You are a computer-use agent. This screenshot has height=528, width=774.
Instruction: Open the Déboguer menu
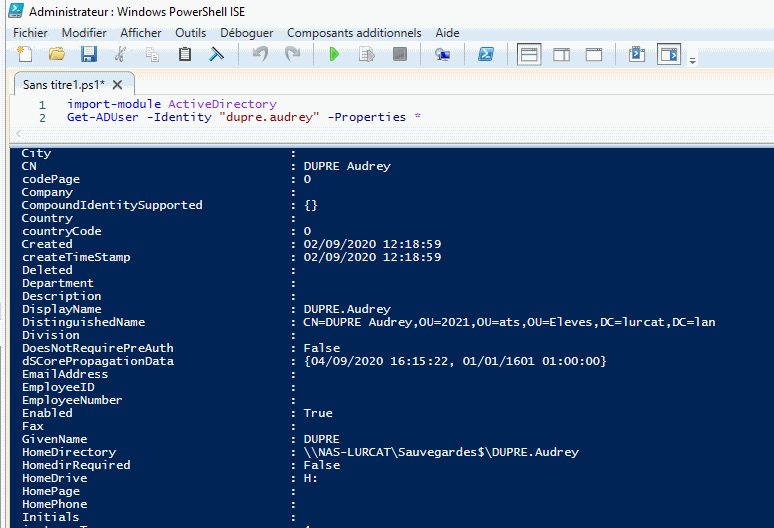pos(246,33)
